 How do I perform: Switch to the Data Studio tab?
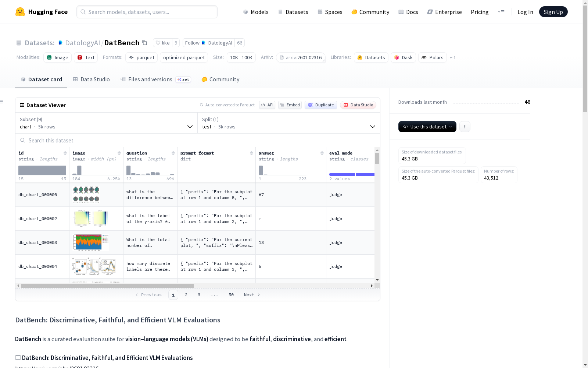(x=91, y=79)
